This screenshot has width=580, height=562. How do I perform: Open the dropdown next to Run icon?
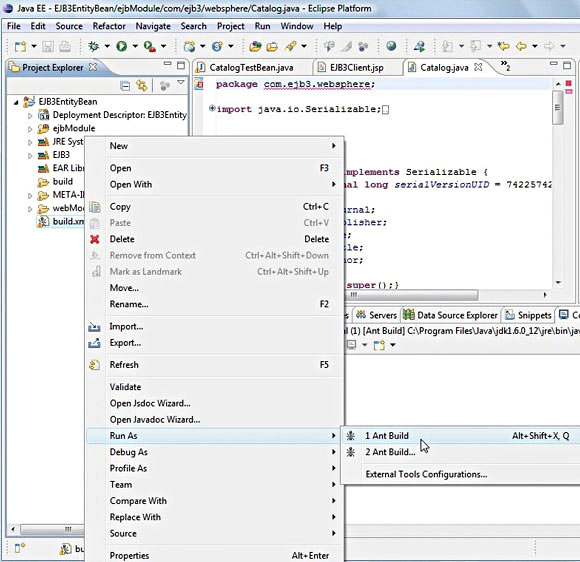coord(135,46)
